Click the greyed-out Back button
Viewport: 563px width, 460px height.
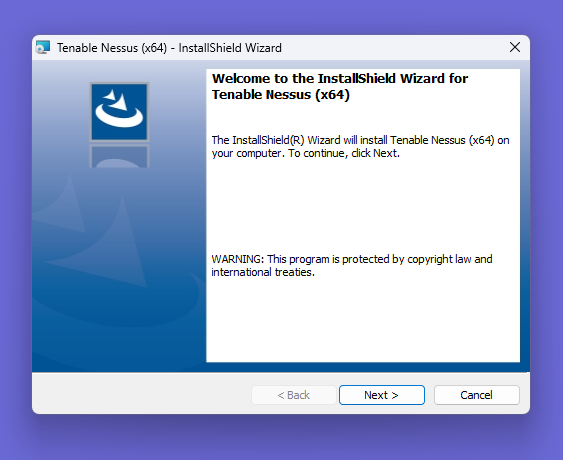pos(293,395)
